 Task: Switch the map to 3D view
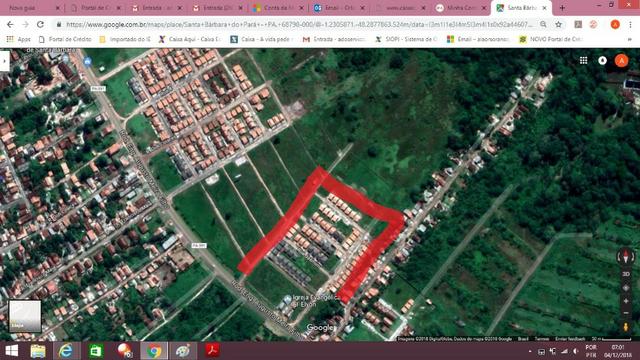(626, 274)
